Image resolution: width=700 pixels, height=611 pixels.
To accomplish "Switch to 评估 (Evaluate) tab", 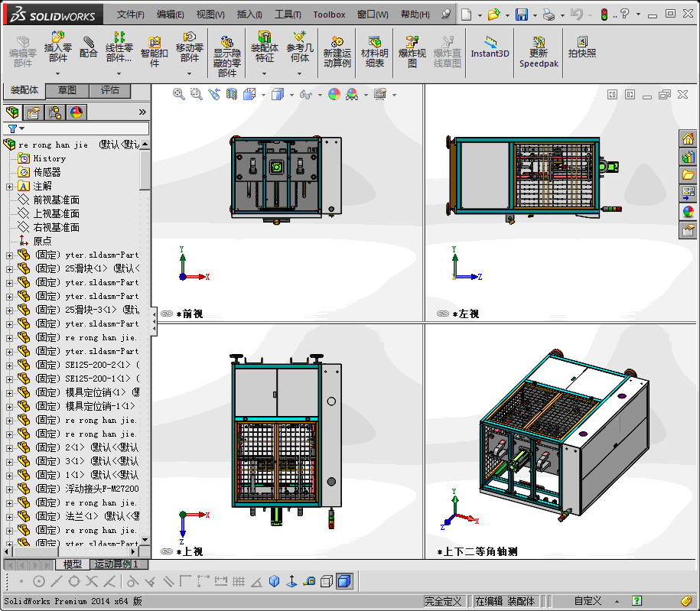I will tap(110, 90).
